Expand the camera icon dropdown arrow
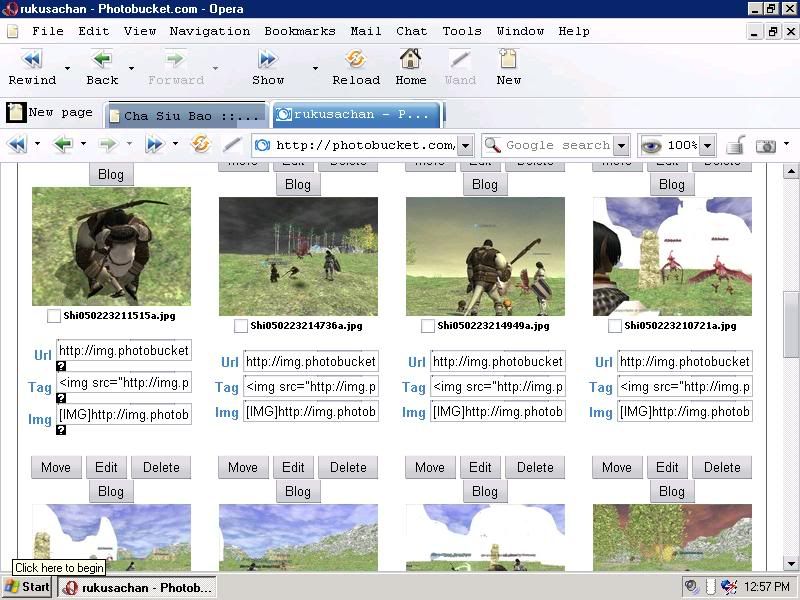Image resolution: width=800 pixels, height=600 pixels. tap(786, 144)
